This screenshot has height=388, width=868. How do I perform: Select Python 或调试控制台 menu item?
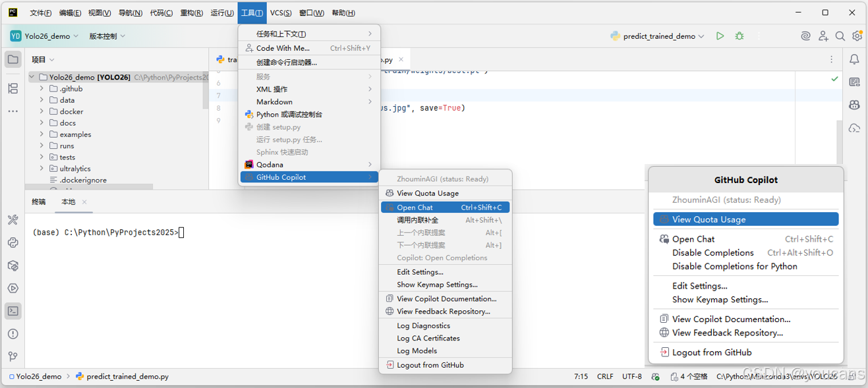(x=309, y=115)
